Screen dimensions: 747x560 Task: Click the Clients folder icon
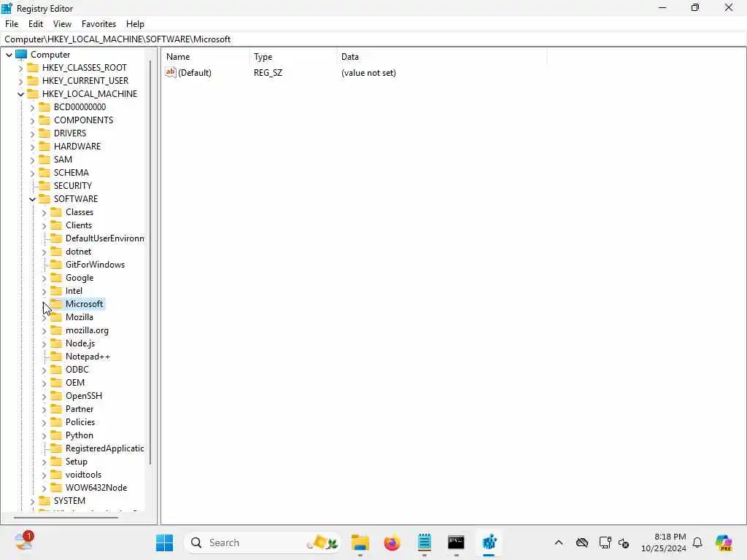point(56,225)
